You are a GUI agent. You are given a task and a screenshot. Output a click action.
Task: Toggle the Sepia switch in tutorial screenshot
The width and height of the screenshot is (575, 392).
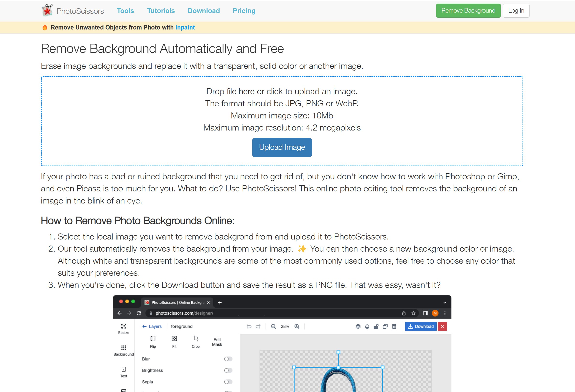(228, 382)
